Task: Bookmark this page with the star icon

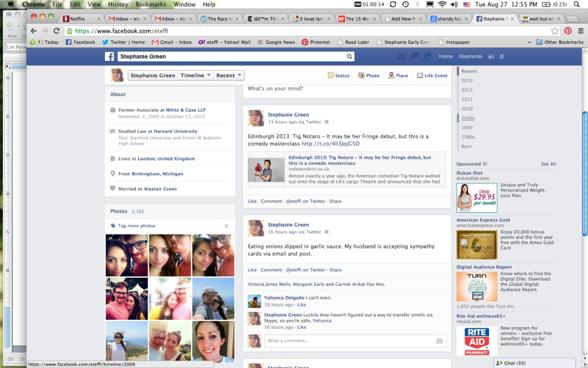Action: (x=555, y=31)
